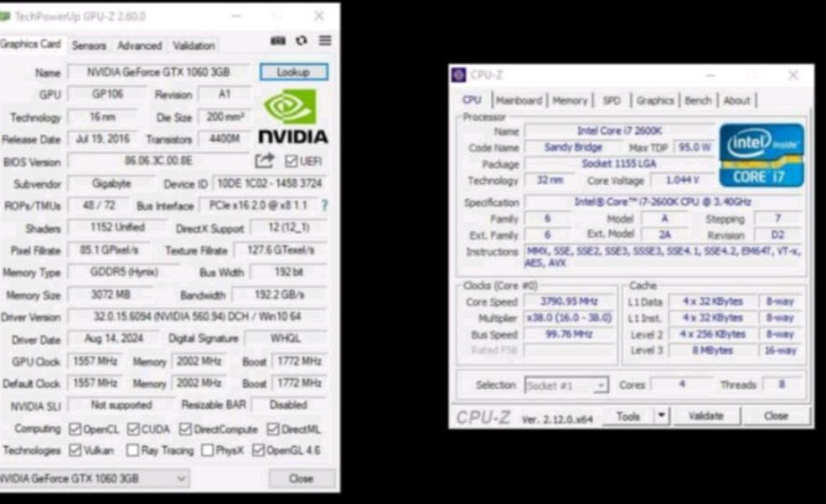Click the Close button in CPU-Z
The width and height of the screenshot is (826, 504).
tap(776, 416)
